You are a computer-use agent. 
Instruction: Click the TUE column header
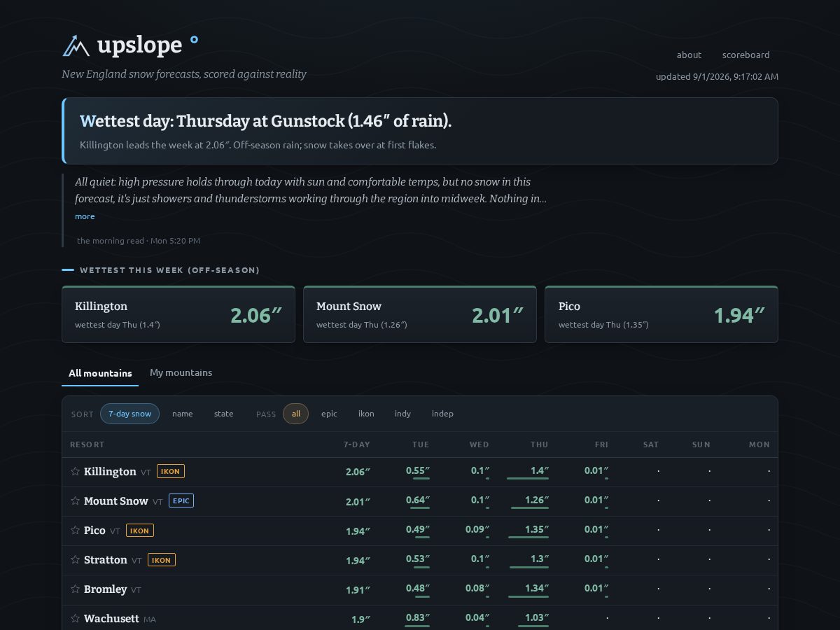click(x=421, y=444)
